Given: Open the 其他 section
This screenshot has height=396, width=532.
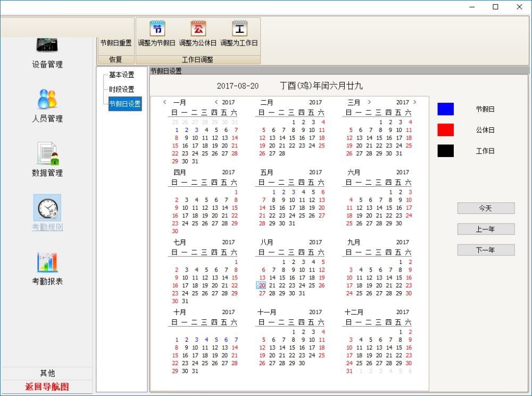Looking at the screenshot, I should [x=47, y=373].
